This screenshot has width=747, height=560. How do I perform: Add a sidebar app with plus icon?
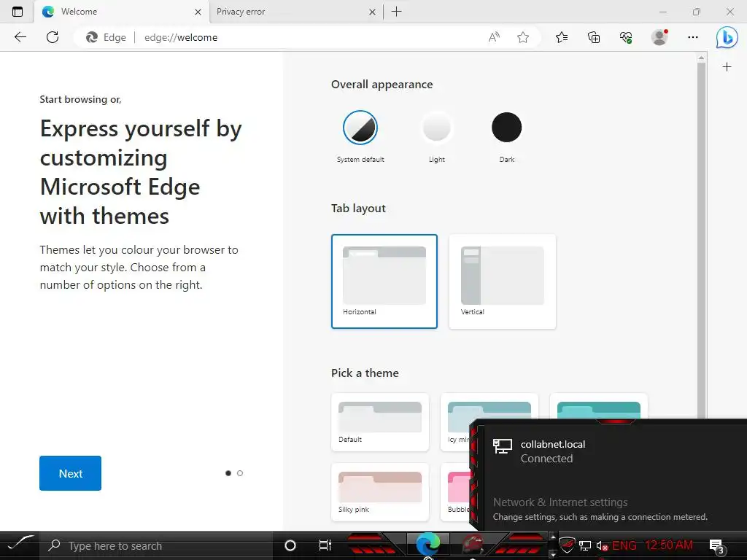tap(727, 66)
